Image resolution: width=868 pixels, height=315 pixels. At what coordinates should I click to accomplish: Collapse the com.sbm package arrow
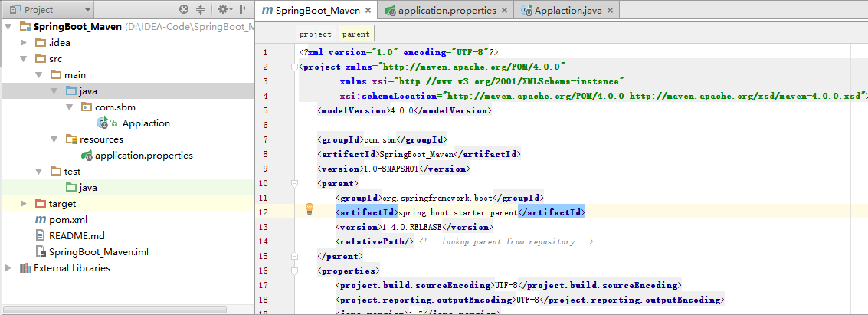70,107
